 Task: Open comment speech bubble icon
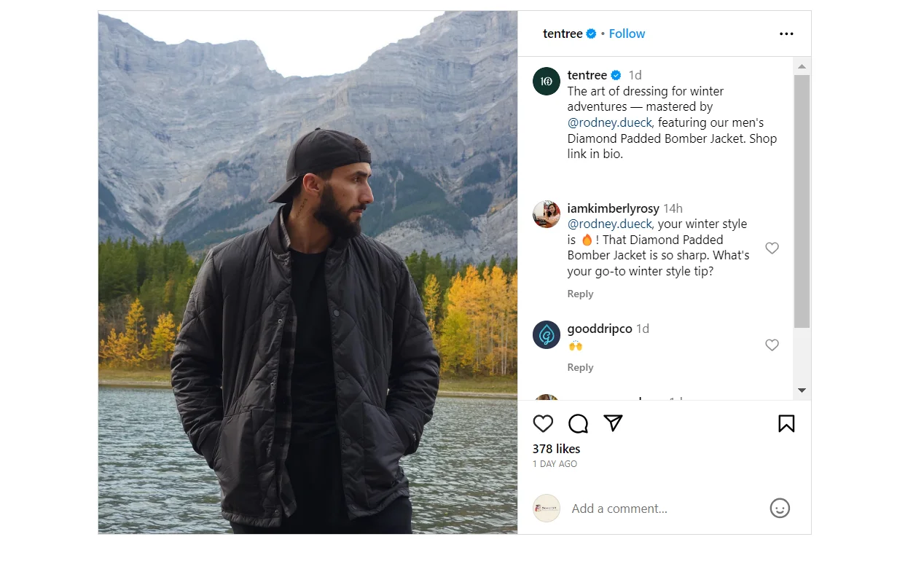click(x=578, y=424)
